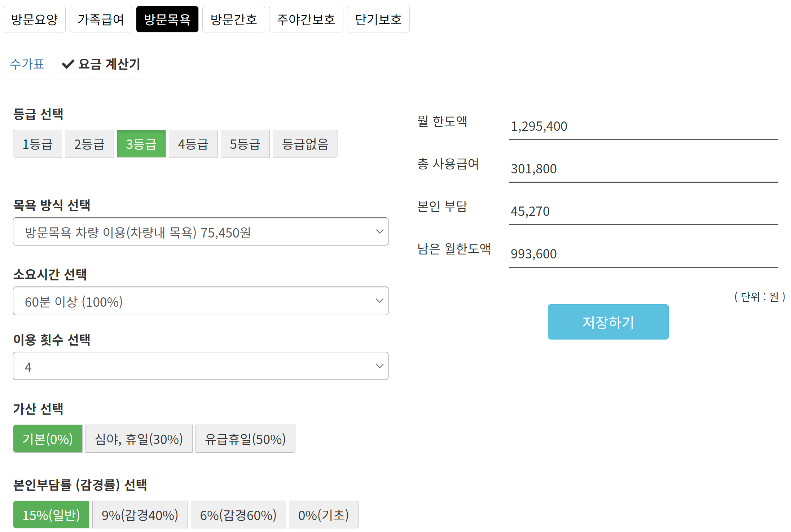Viewport: 791px width, 532px height.
Task: Open the 이용 횟수 선택 dropdown
Action: click(201, 366)
